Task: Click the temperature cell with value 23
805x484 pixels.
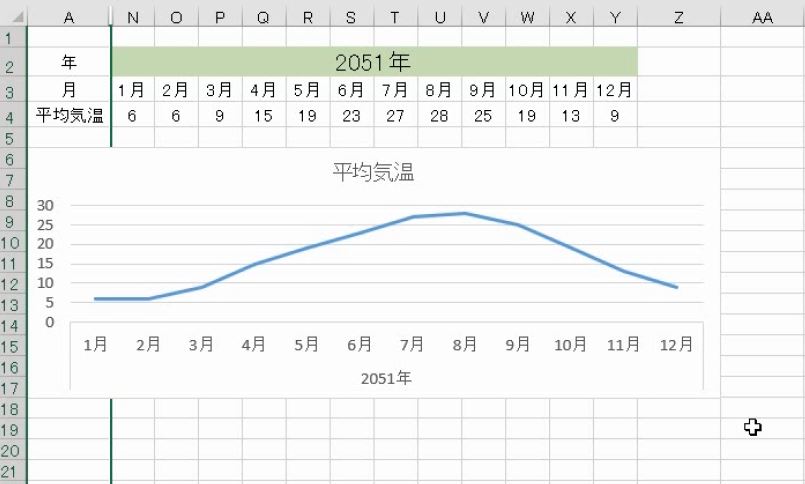Action: (x=352, y=115)
